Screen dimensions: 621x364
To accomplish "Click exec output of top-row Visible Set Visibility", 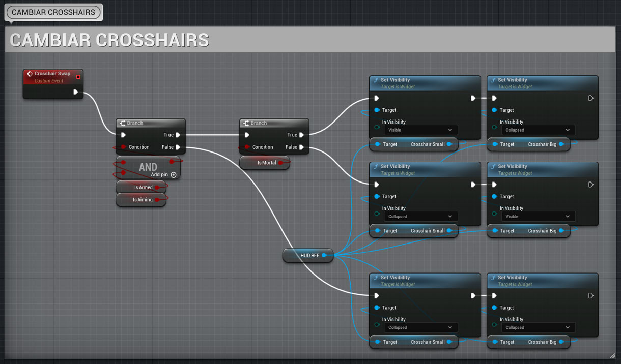I will (473, 98).
